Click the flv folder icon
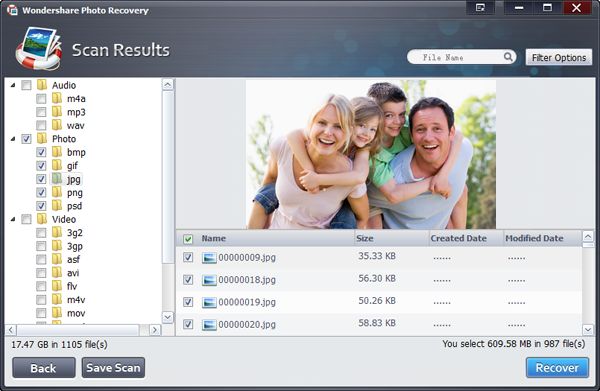The width and height of the screenshot is (600, 391). point(57,286)
